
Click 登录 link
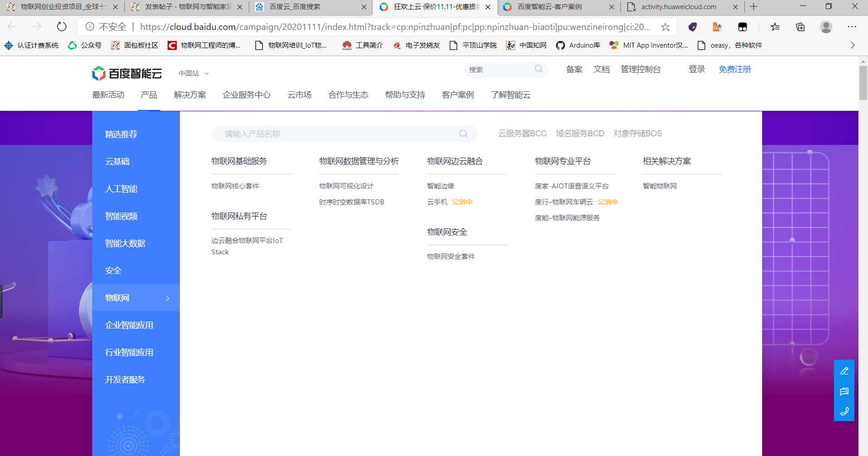(697, 69)
